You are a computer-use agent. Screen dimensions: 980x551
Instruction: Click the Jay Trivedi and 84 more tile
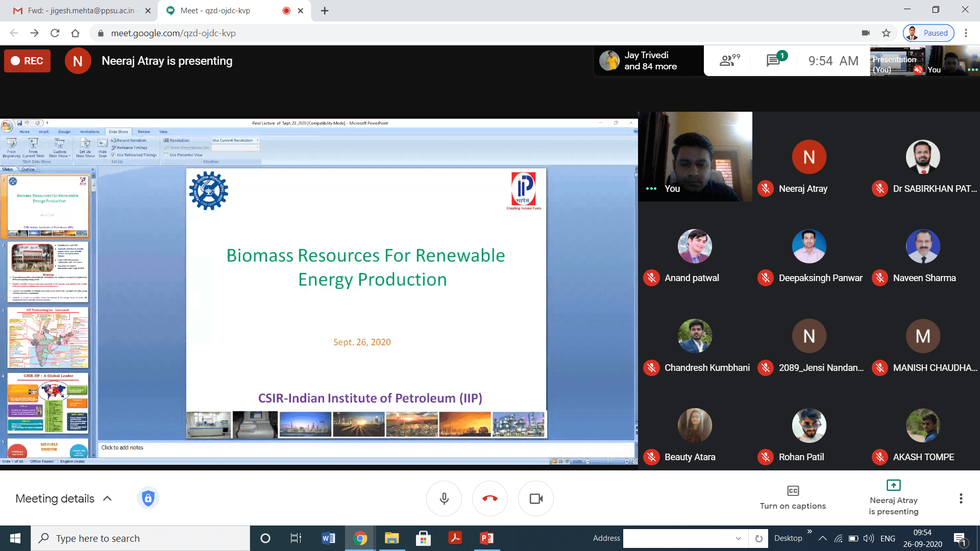tap(649, 61)
